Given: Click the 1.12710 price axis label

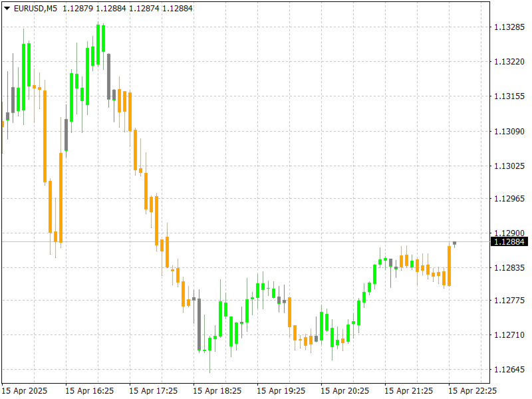Looking at the screenshot, I should pos(509,335).
